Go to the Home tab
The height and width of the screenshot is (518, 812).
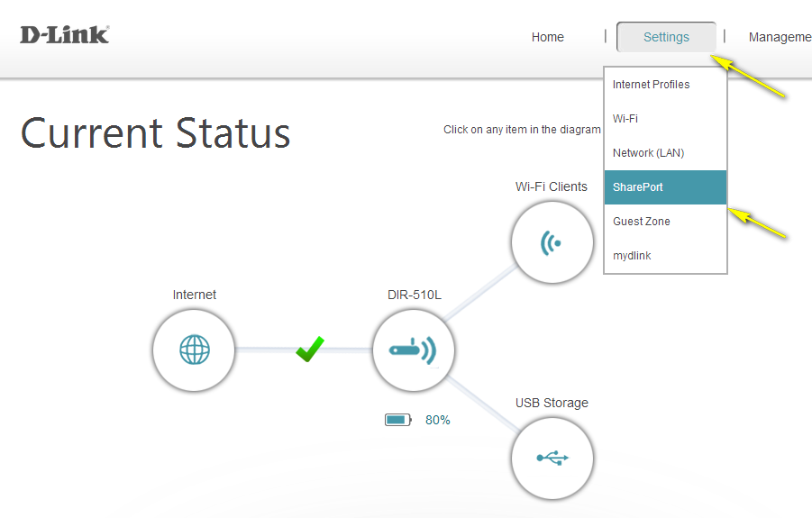coord(547,37)
